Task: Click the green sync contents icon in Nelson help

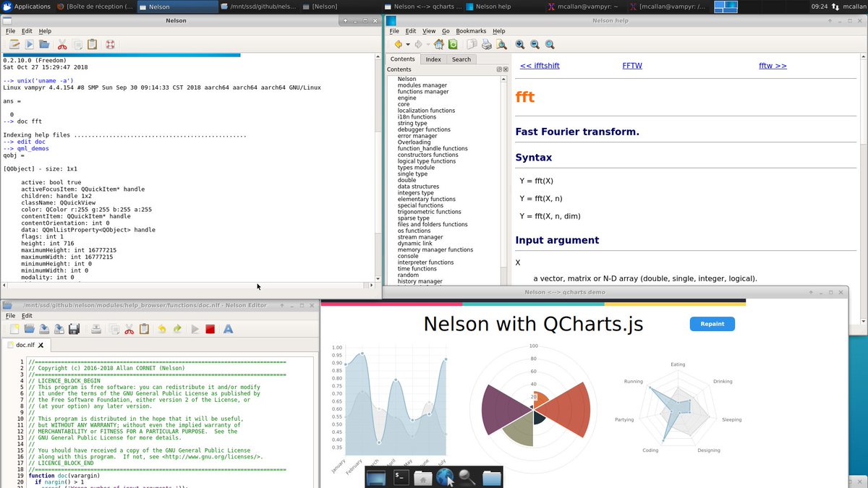Action: pyautogui.click(x=453, y=45)
